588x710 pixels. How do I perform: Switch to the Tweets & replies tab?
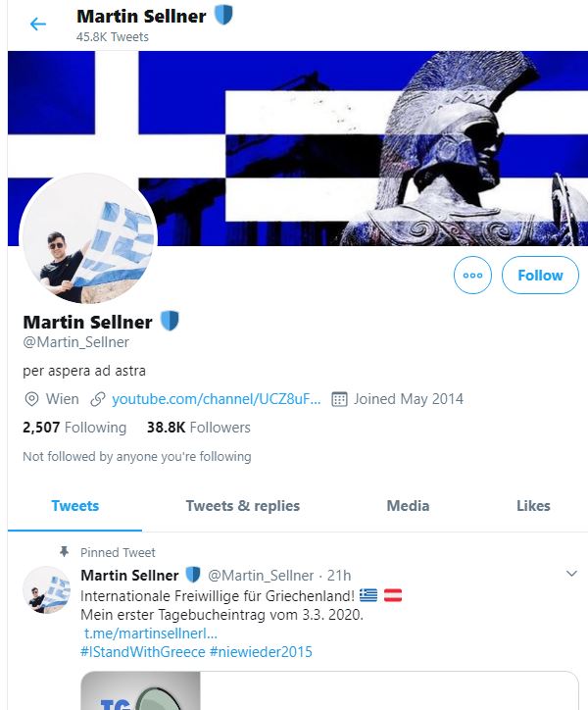tap(243, 506)
